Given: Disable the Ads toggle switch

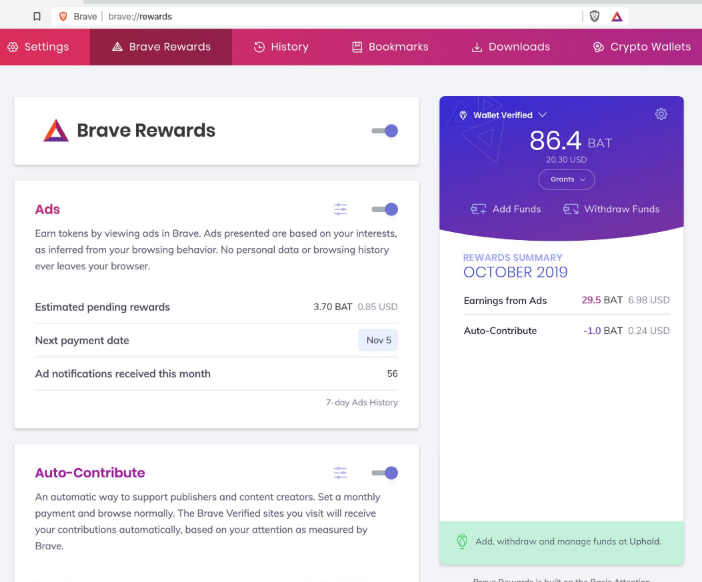Looking at the screenshot, I should 385,209.
